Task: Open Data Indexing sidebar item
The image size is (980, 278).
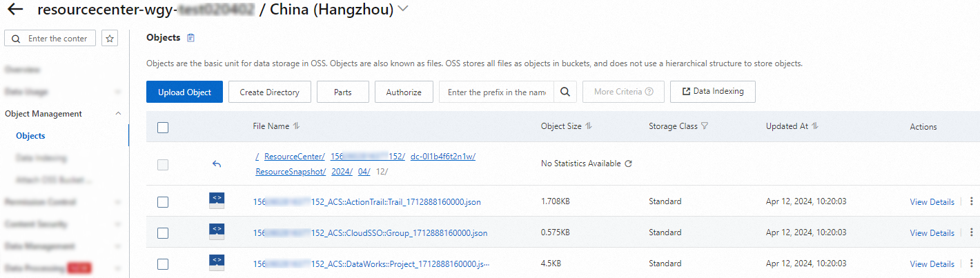Action: coord(41,158)
